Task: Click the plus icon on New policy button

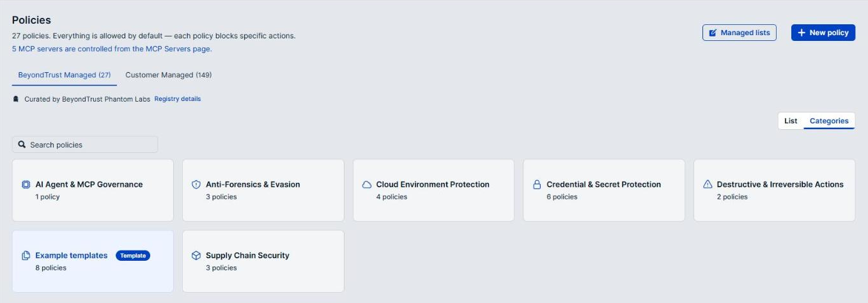Action: tap(802, 33)
